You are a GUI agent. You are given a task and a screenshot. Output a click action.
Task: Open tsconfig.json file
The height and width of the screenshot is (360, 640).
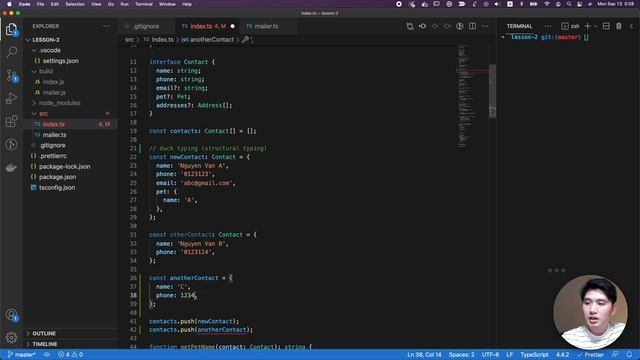tap(57, 187)
